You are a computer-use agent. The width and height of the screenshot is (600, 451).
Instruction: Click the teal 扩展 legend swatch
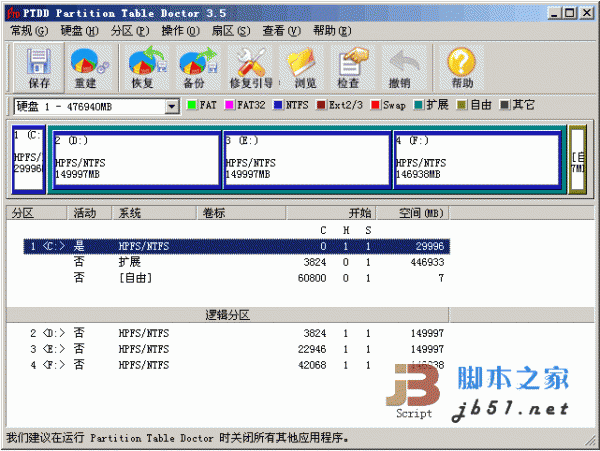pyautogui.click(x=419, y=105)
